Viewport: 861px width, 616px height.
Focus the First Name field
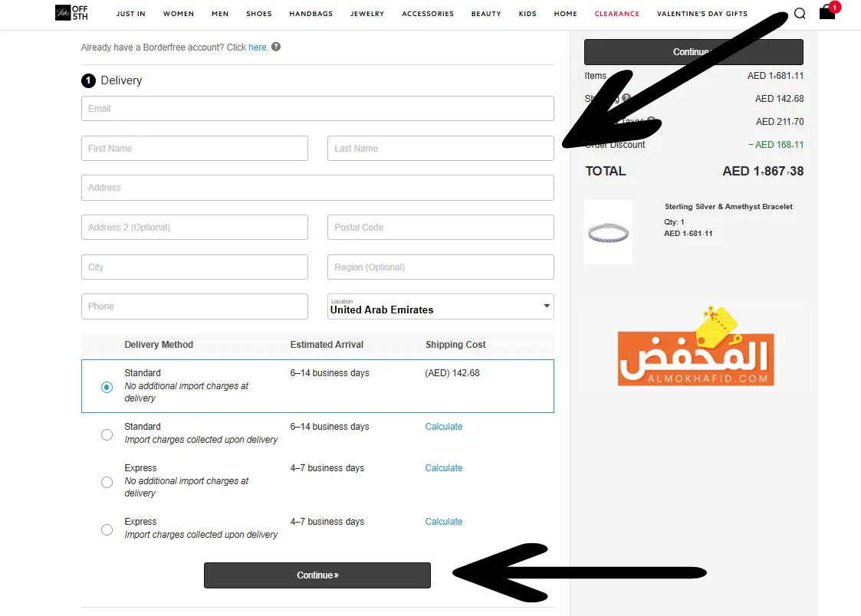click(x=195, y=148)
